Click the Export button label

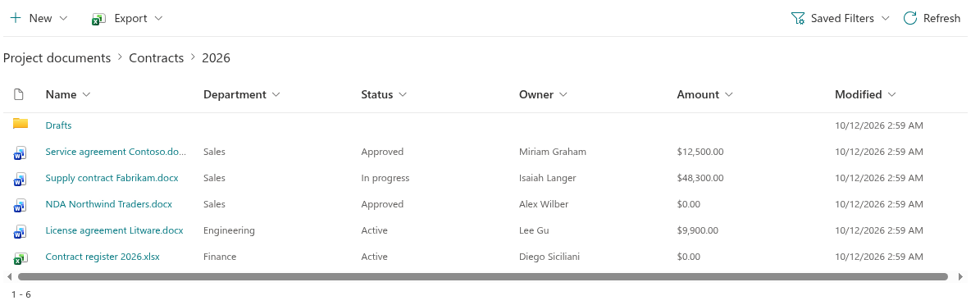point(130,19)
